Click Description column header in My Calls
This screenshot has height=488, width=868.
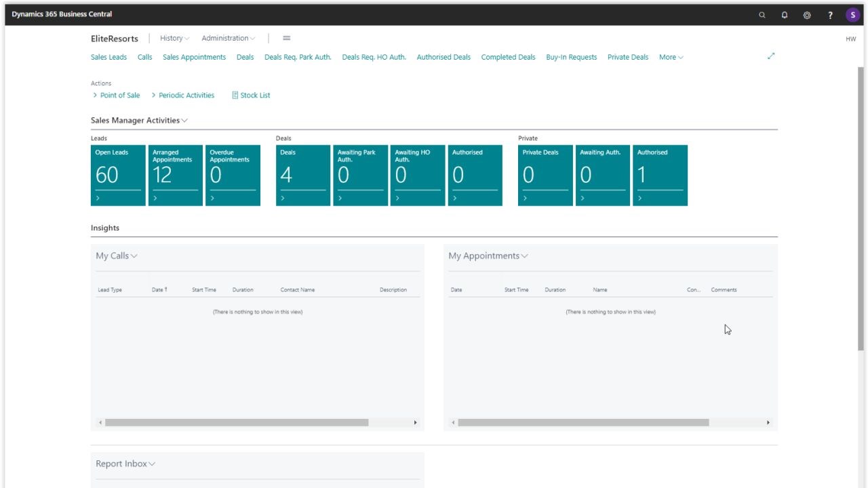tap(393, 290)
